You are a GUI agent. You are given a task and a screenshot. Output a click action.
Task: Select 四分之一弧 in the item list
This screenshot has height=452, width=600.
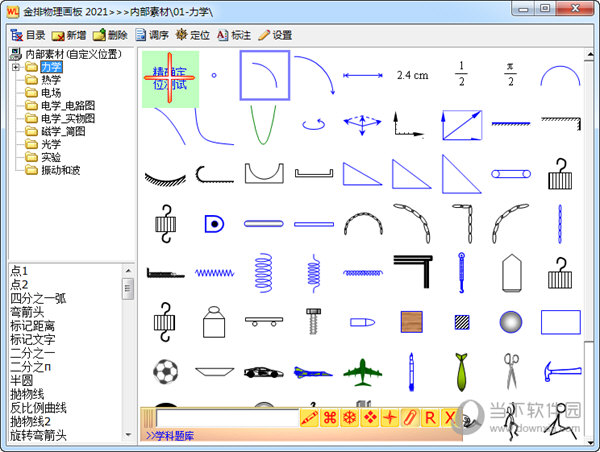point(38,298)
